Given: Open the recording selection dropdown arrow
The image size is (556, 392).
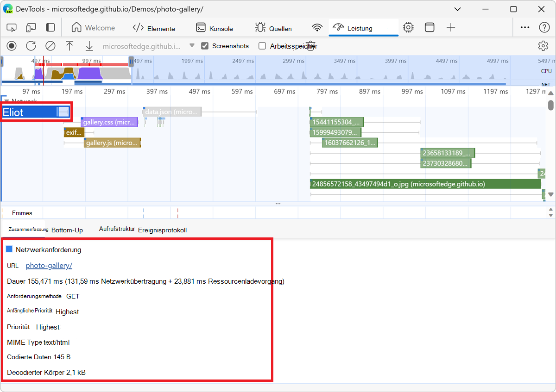Looking at the screenshot, I should [x=192, y=46].
